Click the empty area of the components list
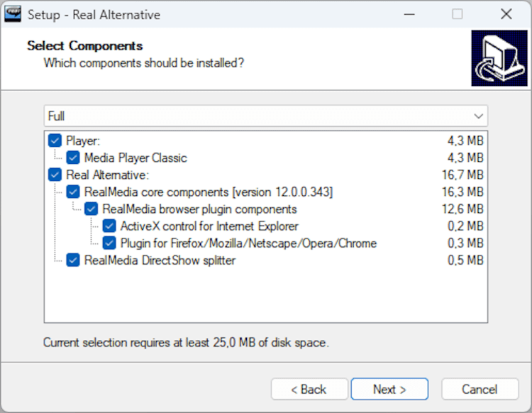This screenshot has width=532, height=413. pos(266,298)
